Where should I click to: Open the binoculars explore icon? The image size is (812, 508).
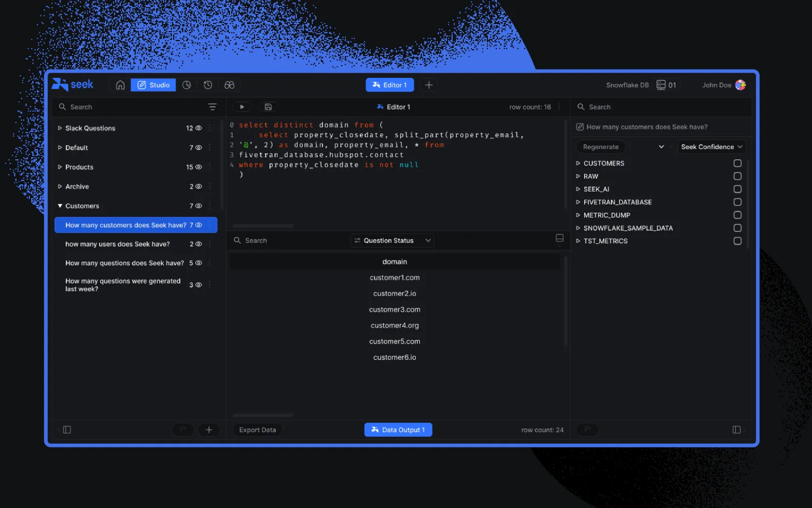[x=229, y=85]
